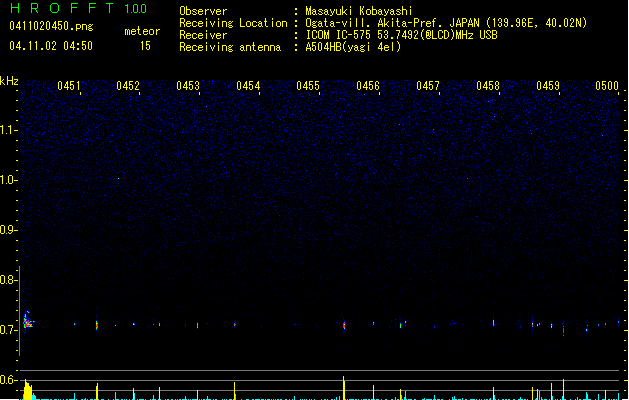The image size is (629, 400).
Task: Click the meteor count value 15
Action: click(x=145, y=46)
